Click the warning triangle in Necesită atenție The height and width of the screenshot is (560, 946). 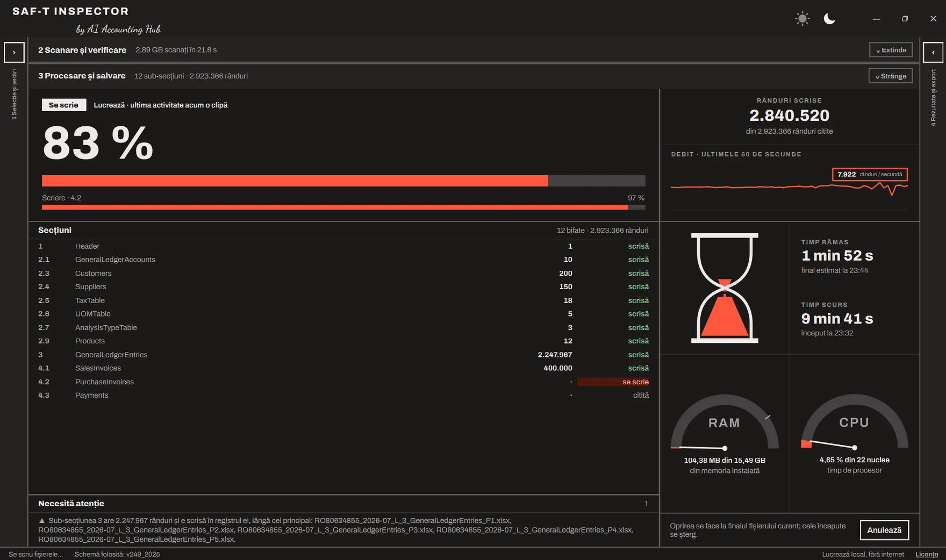click(42, 521)
